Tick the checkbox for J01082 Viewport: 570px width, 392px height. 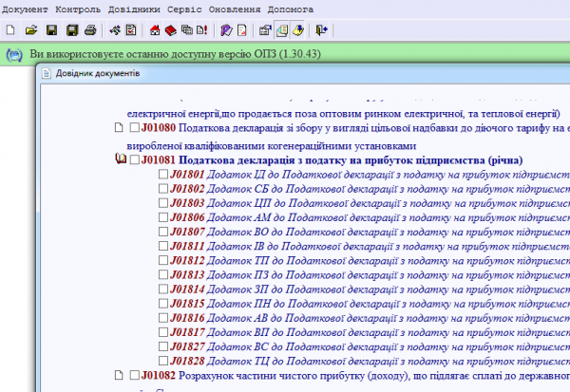pos(135,375)
